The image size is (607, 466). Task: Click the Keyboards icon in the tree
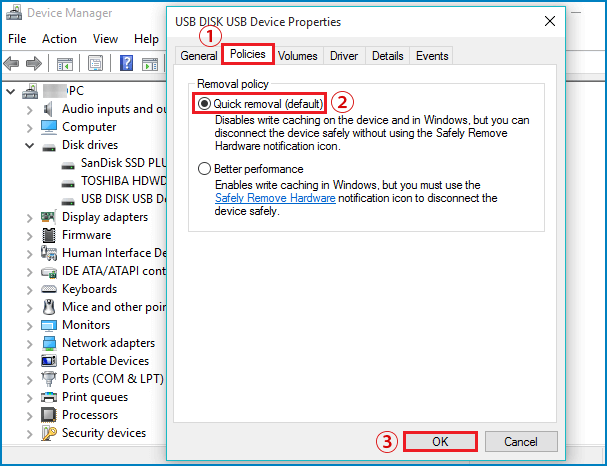pyautogui.click(x=49, y=289)
